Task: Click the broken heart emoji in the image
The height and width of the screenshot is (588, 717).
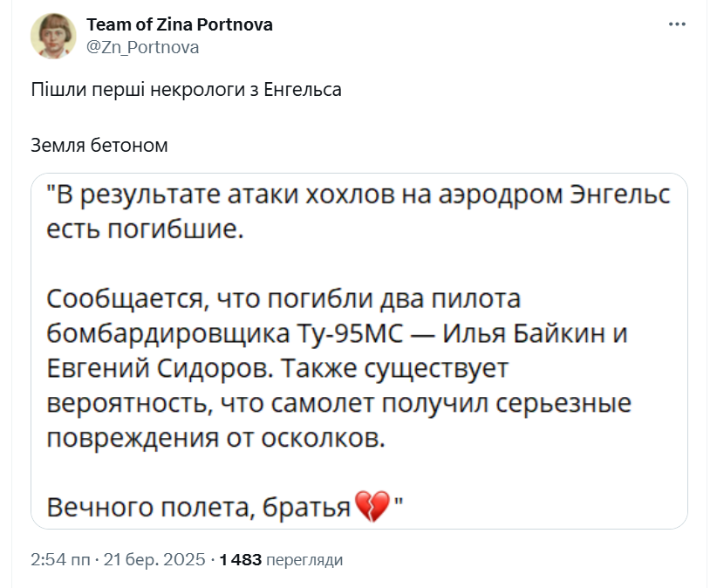Action: coord(372,506)
